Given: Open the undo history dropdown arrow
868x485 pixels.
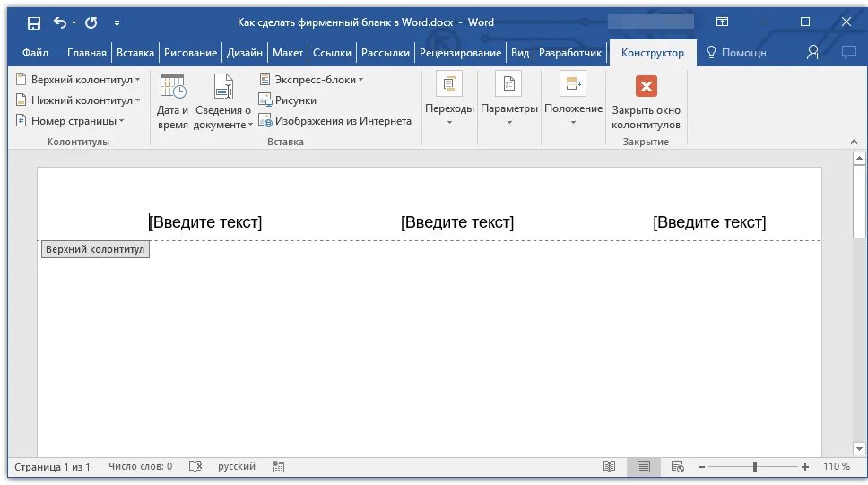Looking at the screenshot, I should point(74,23).
